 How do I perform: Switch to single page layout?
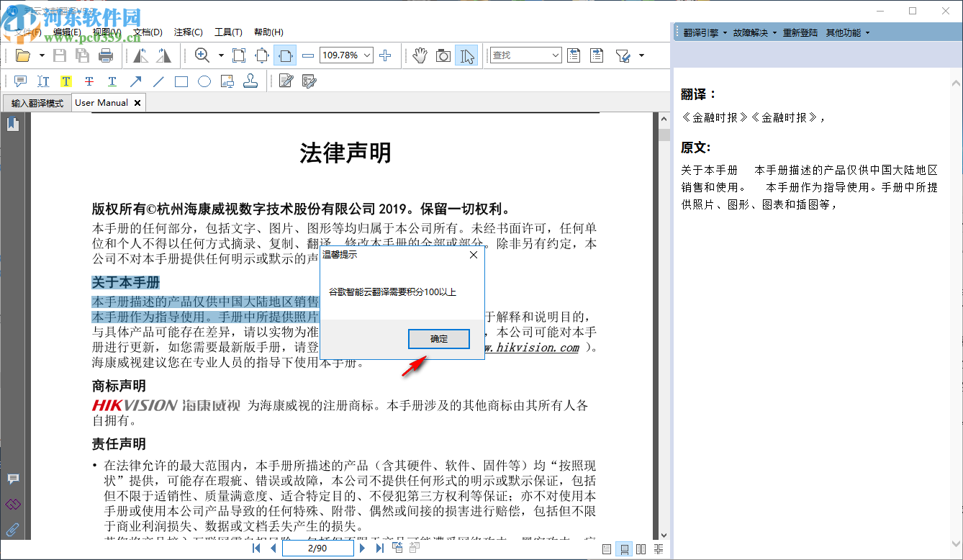[607, 549]
